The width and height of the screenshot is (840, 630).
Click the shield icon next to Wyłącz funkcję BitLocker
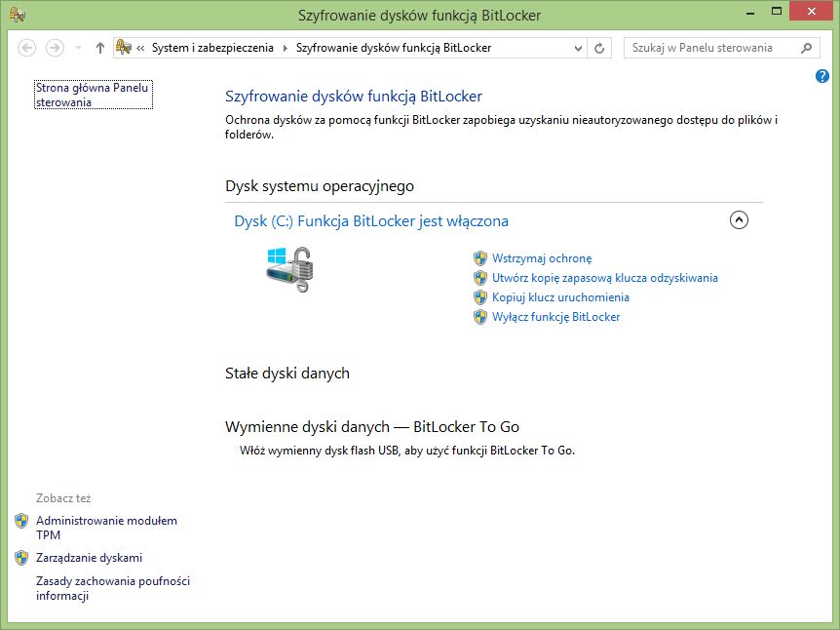(x=479, y=317)
